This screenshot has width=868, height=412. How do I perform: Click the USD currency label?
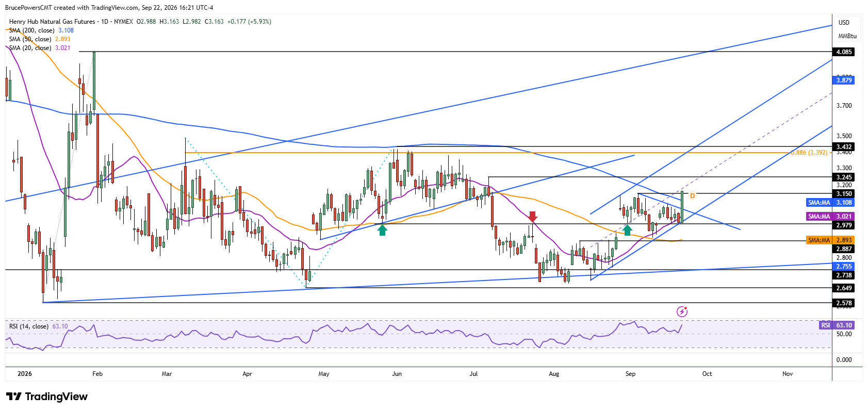(x=844, y=23)
